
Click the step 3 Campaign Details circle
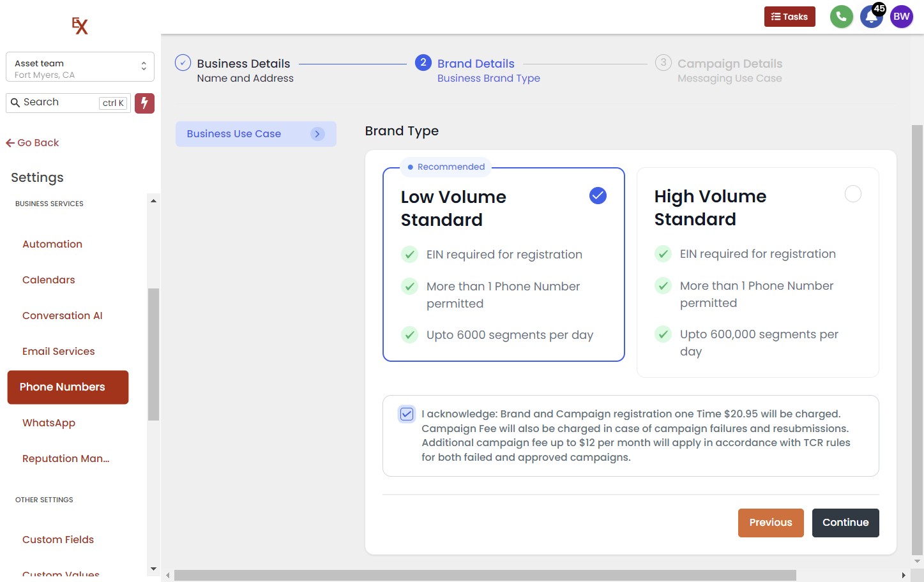pos(663,63)
